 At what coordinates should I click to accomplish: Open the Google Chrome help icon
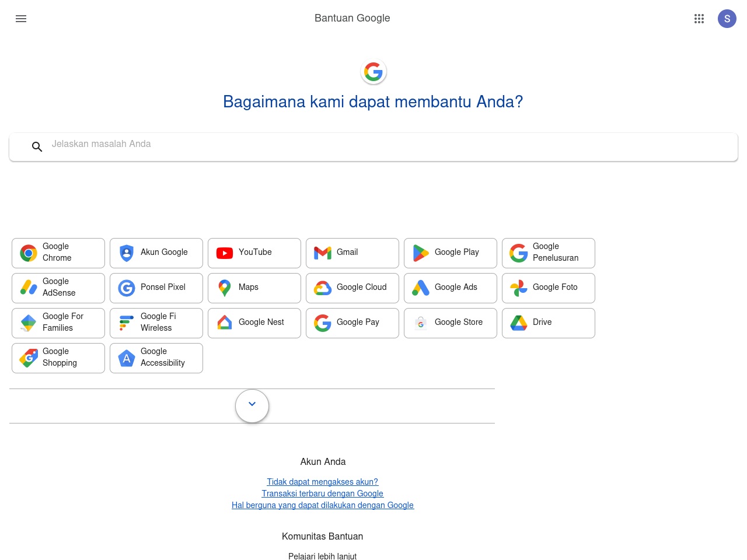(x=29, y=253)
